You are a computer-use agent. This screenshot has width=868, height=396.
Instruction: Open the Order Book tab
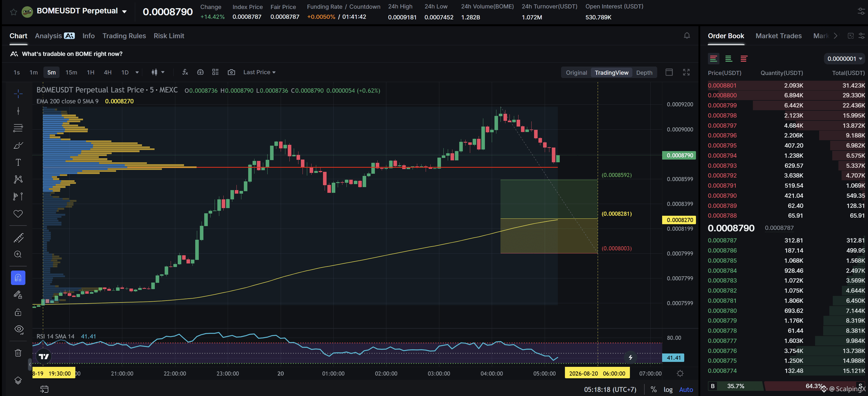725,36
